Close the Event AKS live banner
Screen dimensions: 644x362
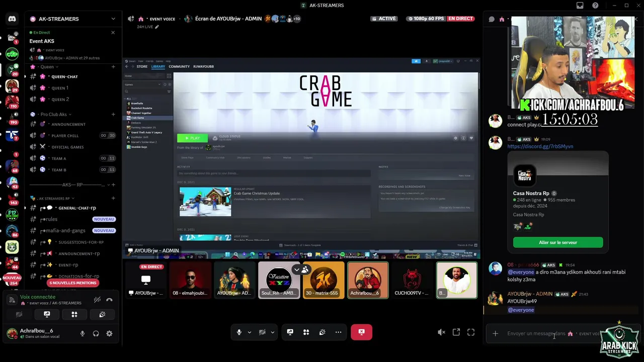point(113,32)
